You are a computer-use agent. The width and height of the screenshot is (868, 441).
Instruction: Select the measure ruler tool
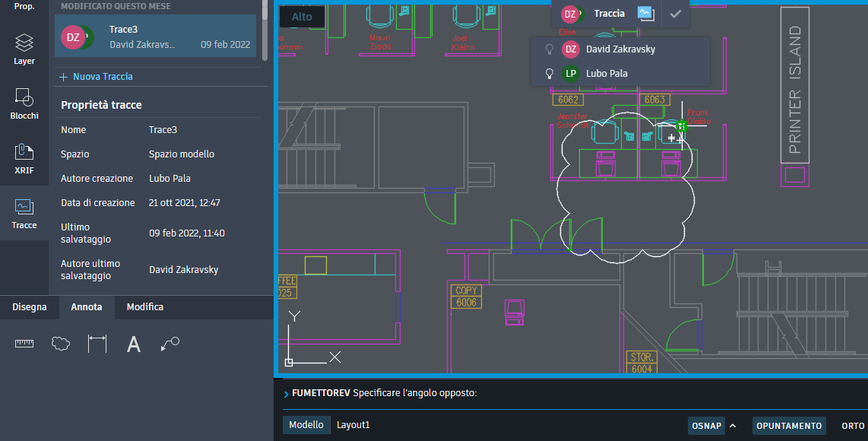pos(24,344)
